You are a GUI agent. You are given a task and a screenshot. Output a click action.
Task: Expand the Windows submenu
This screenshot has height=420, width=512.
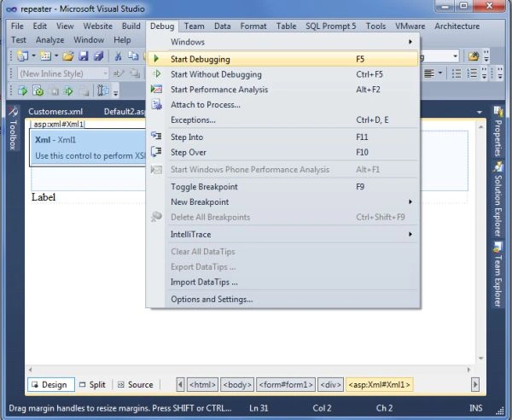410,42
